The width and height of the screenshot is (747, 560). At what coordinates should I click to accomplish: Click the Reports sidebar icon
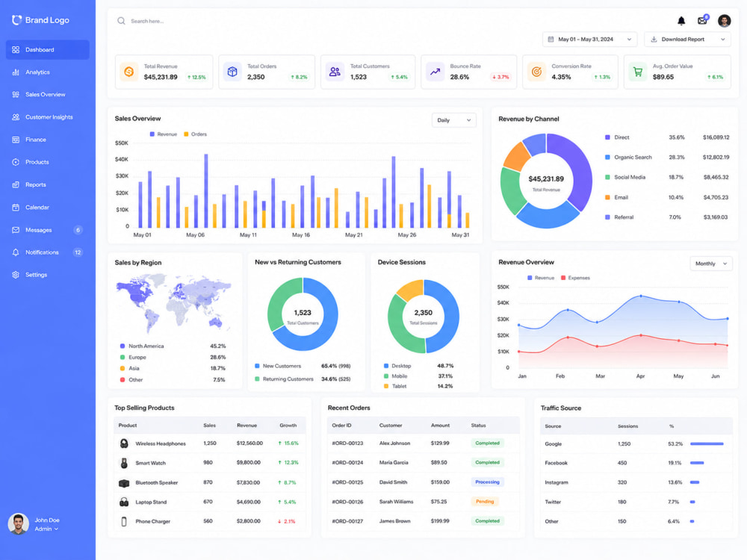click(x=16, y=184)
